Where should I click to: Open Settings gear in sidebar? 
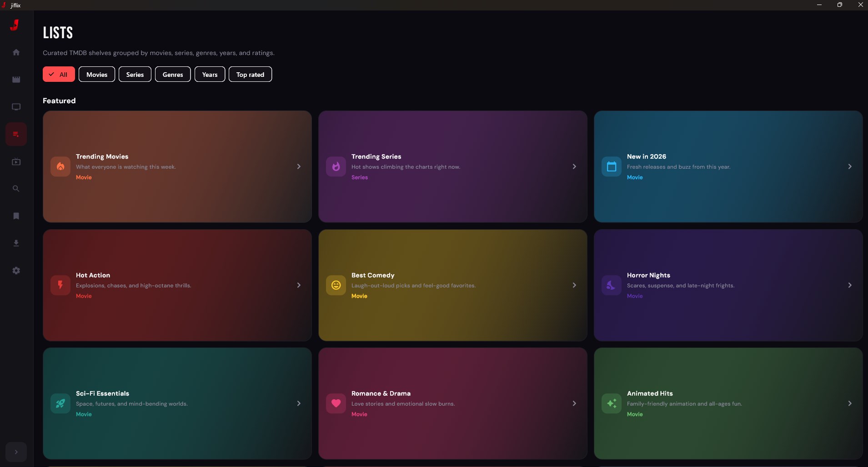click(16, 271)
